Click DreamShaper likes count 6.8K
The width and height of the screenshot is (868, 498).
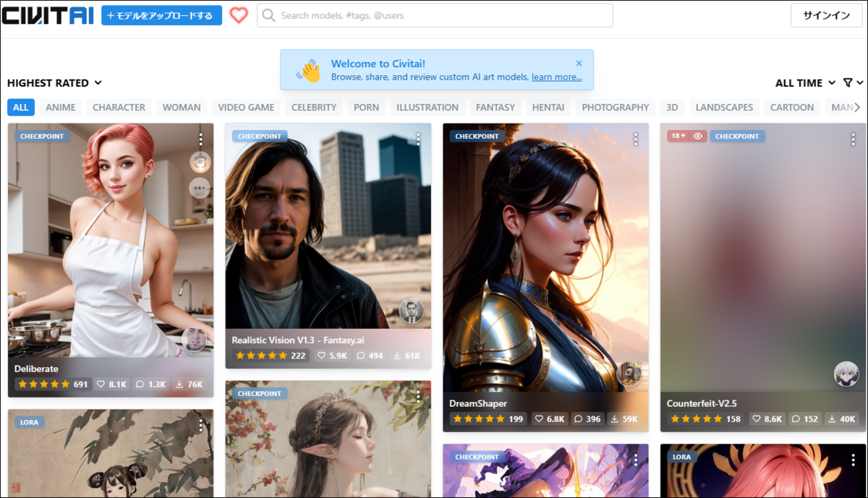pyautogui.click(x=549, y=418)
